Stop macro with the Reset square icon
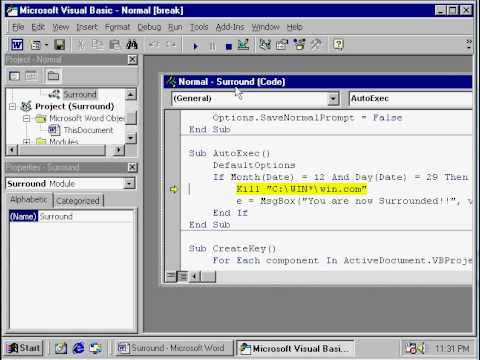480x360 pixels. 228,46
